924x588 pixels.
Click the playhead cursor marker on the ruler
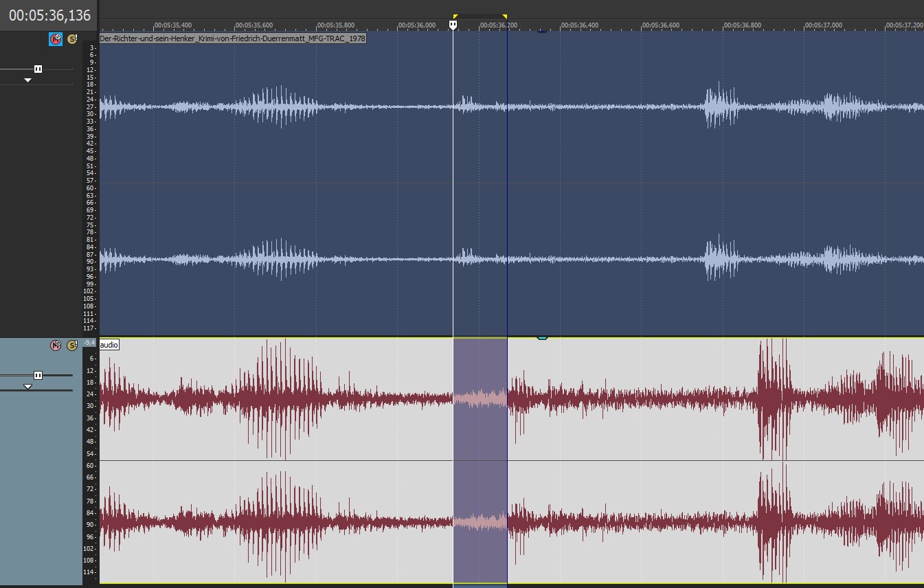pyautogui.click(x=453, y=25)
